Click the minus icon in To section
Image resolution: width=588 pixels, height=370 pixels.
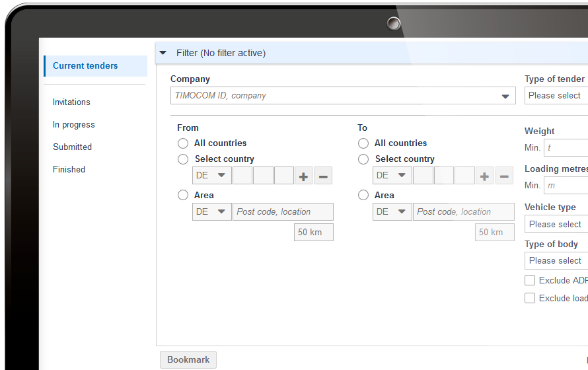504,176
